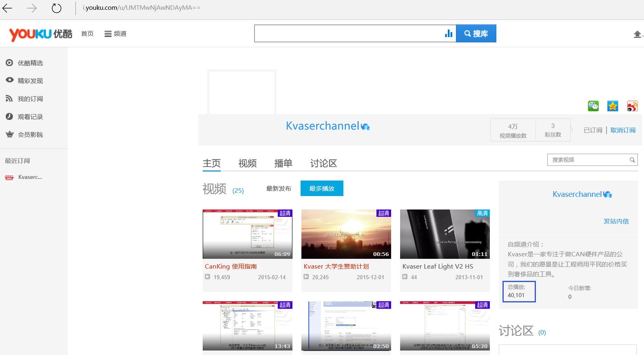Image resolution: width=644 pixels, height=355 pixels.
Task: Click play-count icon beside 19,459
Action: click(x=208, y=277)
